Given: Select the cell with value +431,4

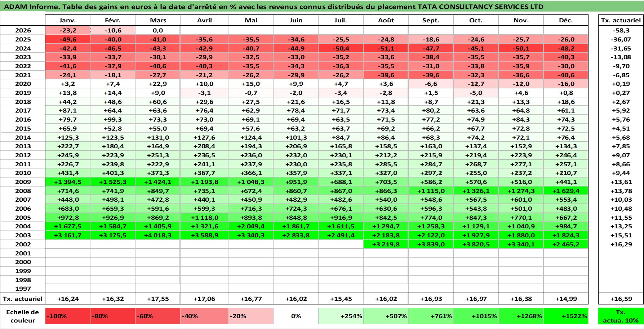Looking at the screenshot, I should click(67, 173).
